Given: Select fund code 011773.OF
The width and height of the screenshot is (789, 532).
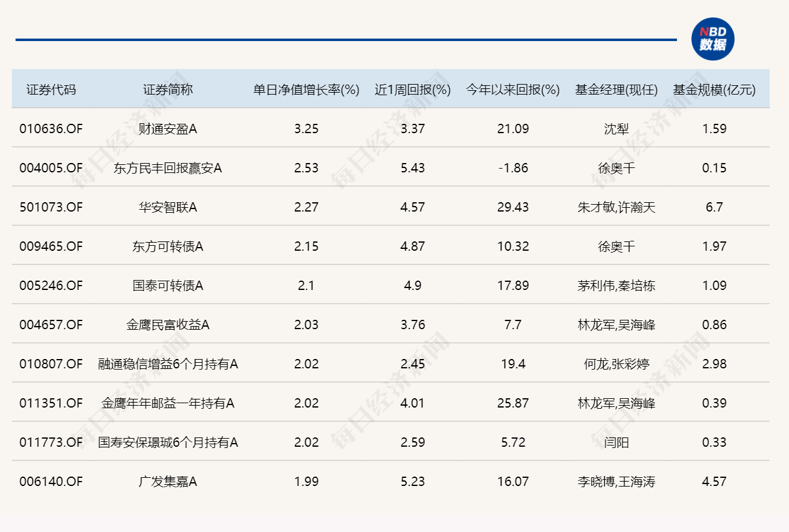Looking at the screenshot, I should [x=51, y=442].
